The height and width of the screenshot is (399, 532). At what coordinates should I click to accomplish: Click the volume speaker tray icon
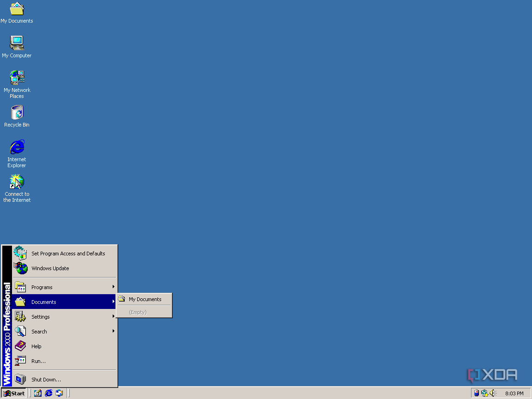click(493, 393)
